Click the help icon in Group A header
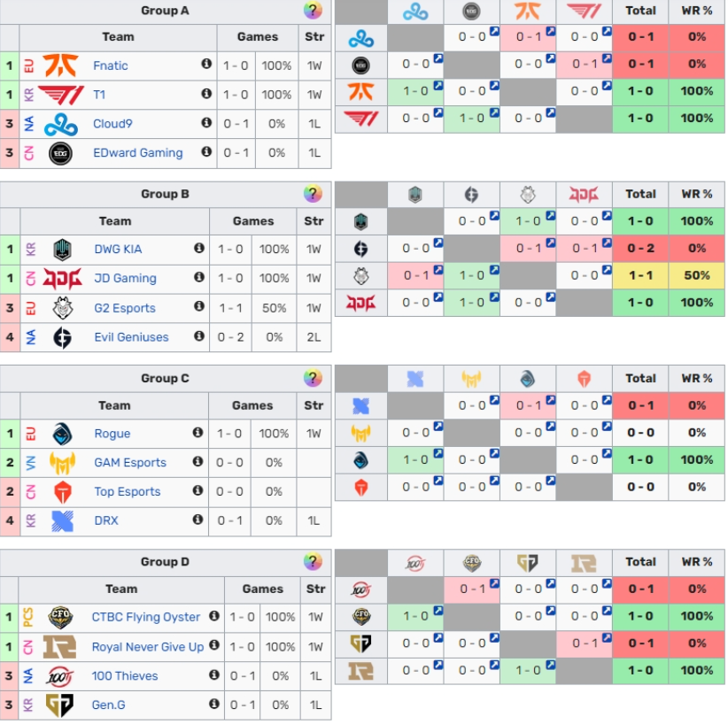 tap(313, 11)
